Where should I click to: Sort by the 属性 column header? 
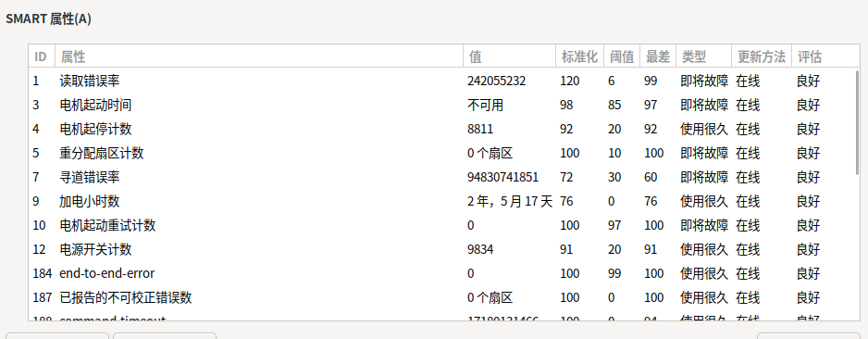pyautogui.click(x=259, y=56)
